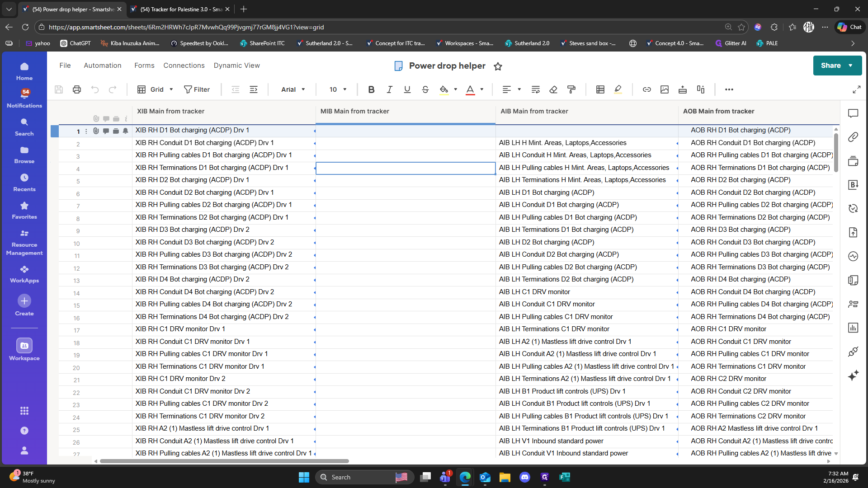The image size is (868, 488).
Task: Open Conversations panel in right sidebar
Action: (x=853, y=113)
